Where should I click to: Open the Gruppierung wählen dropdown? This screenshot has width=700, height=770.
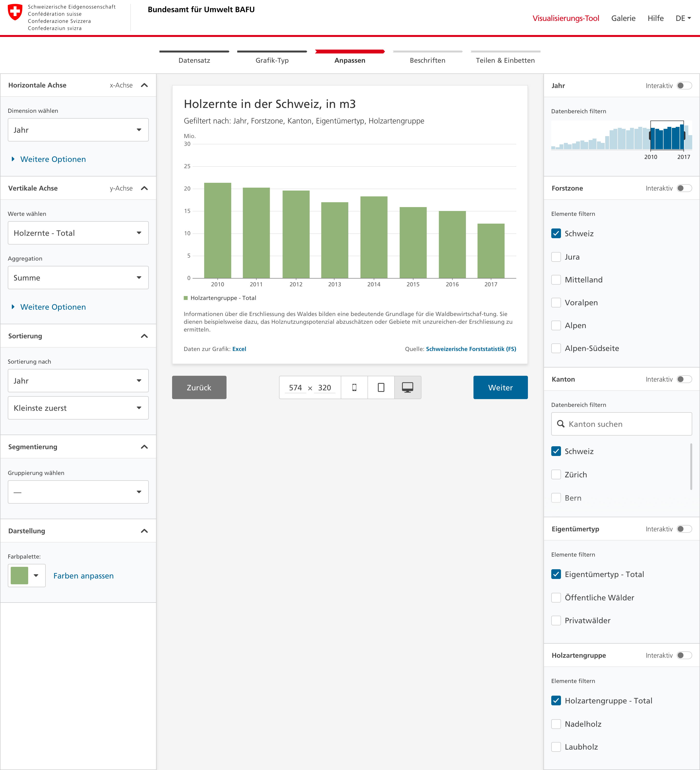click(x=78, y=492)
